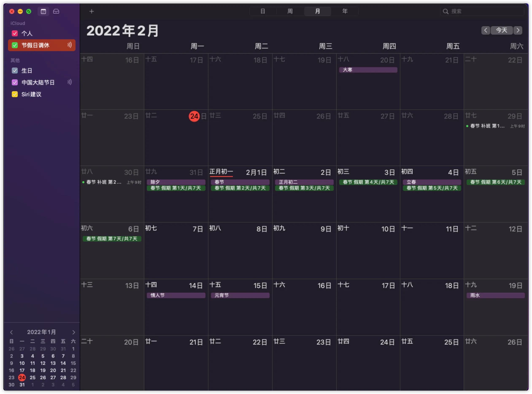Jump to 今天 today
The image size is (532, 394).
(x=502, y=30)
